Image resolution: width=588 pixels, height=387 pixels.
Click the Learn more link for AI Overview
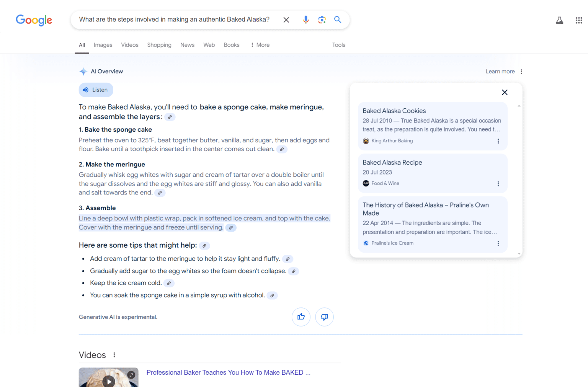click(500, 71)
